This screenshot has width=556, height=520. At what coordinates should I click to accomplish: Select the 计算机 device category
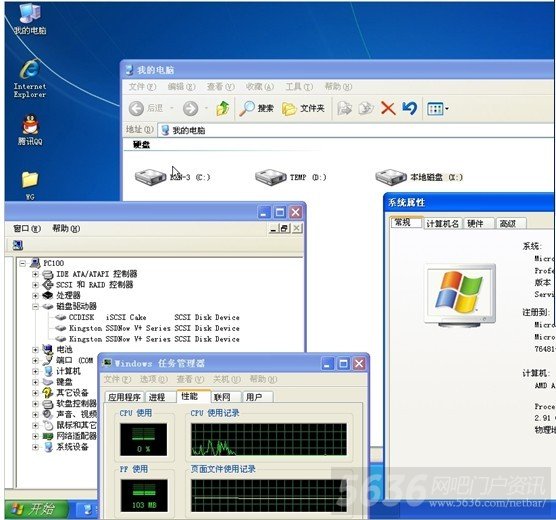pos(62,371)
